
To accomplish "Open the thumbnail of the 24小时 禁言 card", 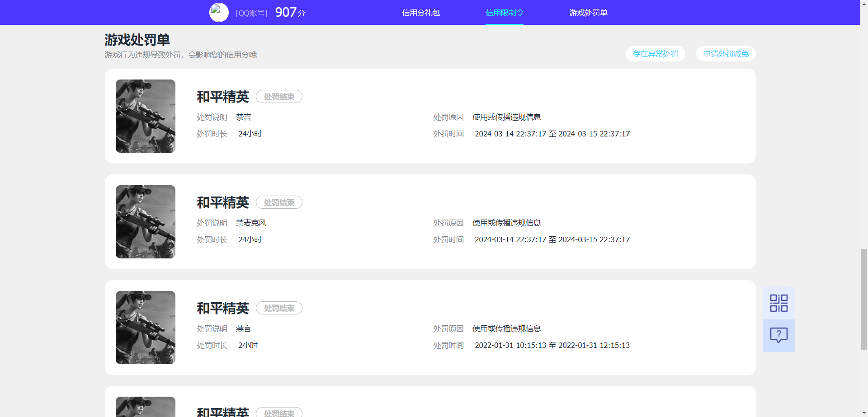I will click(146, 116).
